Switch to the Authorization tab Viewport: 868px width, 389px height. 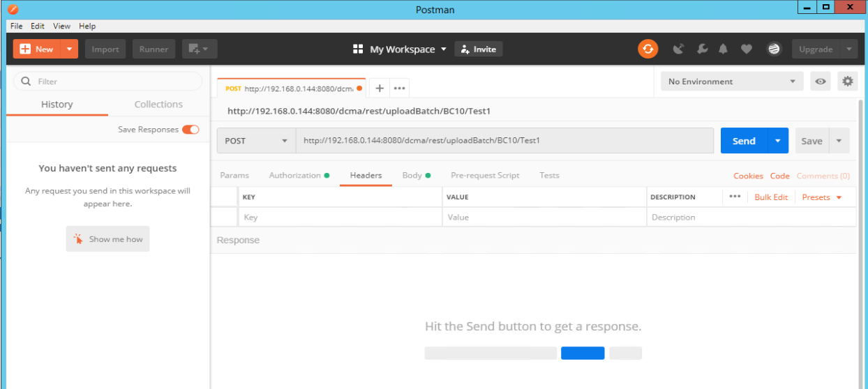coord(299,175)
